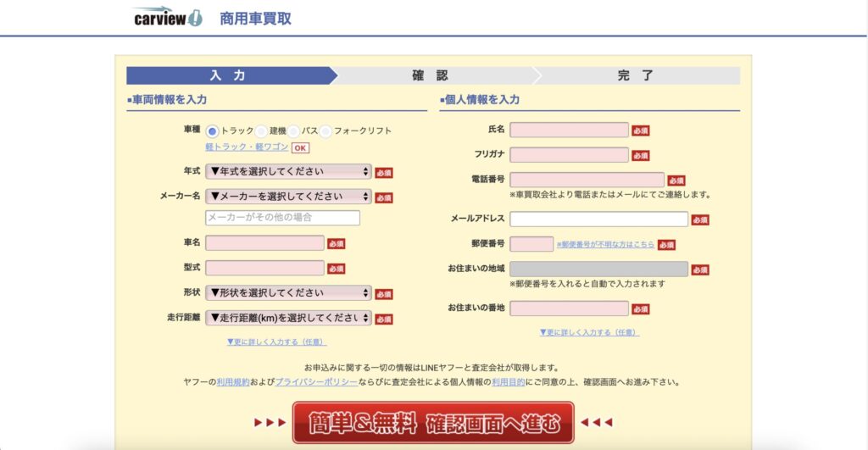The width and height of the screenshot is (868, 450).
Task: Click the 必須 badge next to 走行距離
Action: [384, 319]
